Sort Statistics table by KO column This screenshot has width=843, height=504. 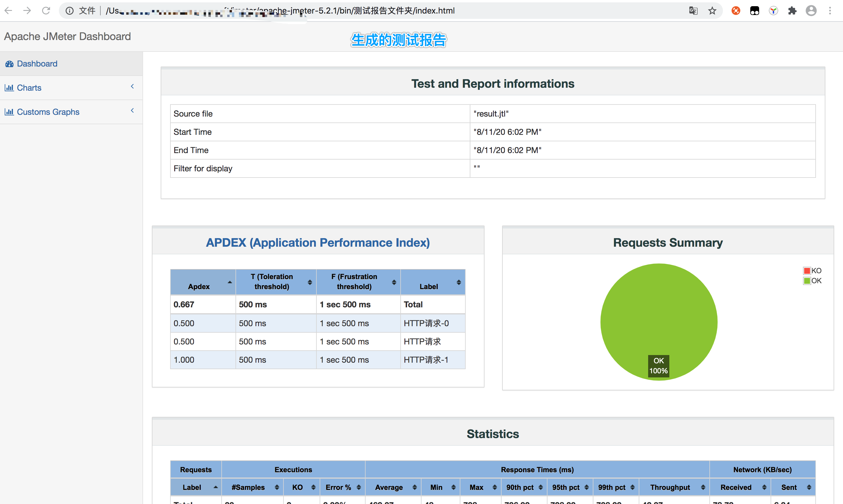pos(301,487)
